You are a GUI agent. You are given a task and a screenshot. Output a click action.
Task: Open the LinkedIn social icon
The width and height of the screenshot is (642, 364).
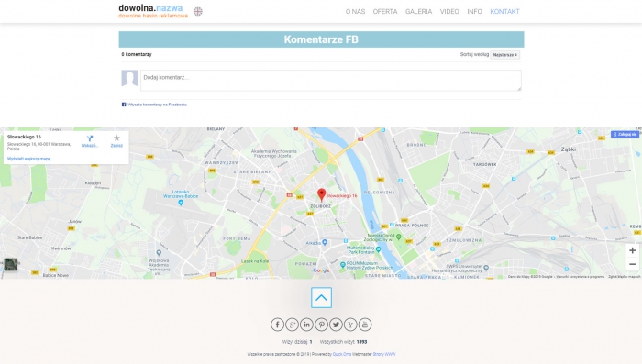click(x=306, y=325)
